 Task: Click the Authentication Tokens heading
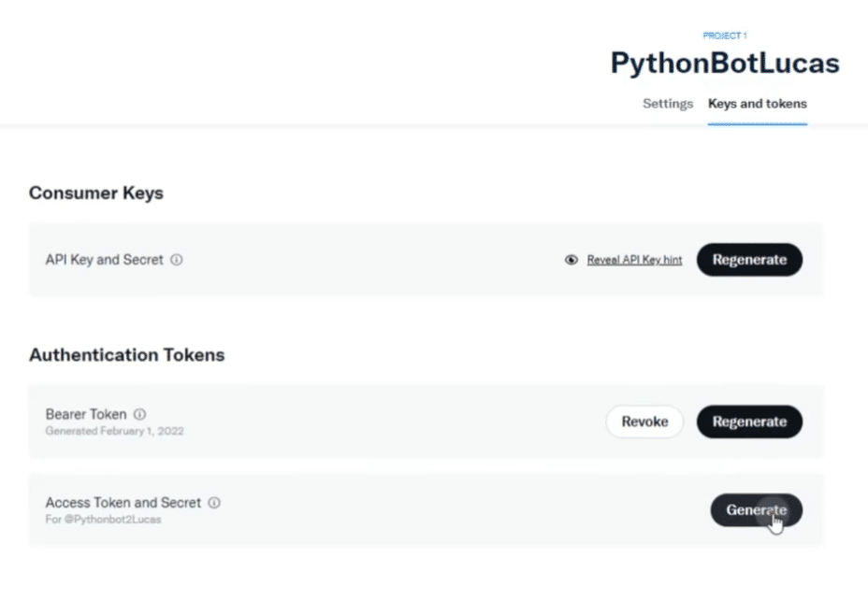(127, 355)
